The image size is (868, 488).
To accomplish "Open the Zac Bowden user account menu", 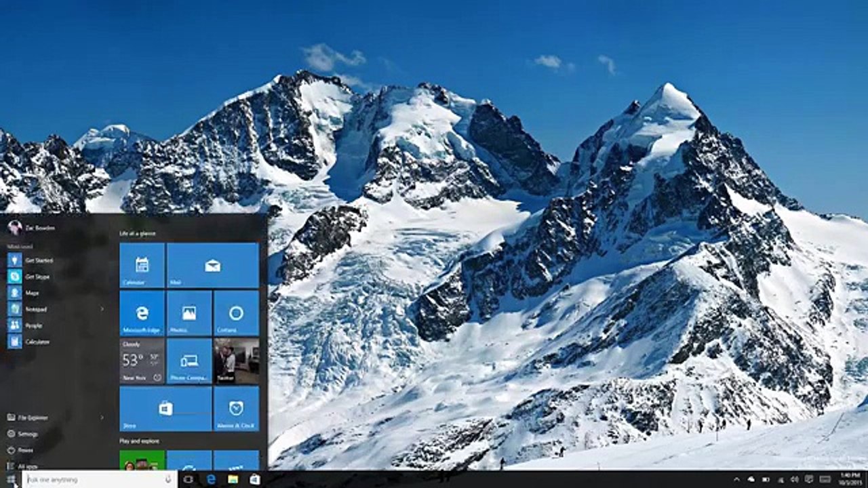I will 32,228.
